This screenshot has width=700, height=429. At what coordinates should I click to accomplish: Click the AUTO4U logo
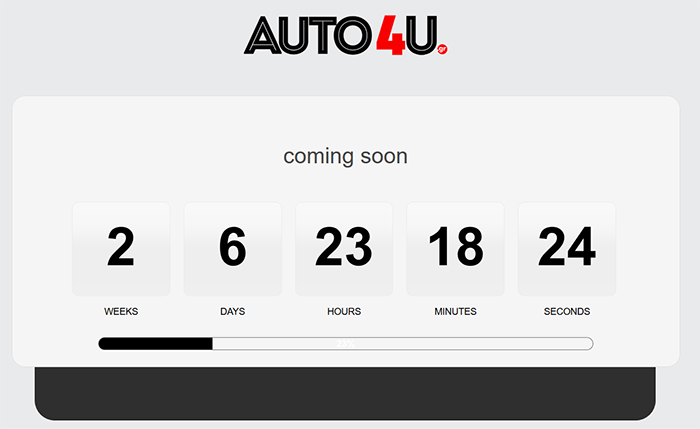pyautogui.click(x=345, y=35)
